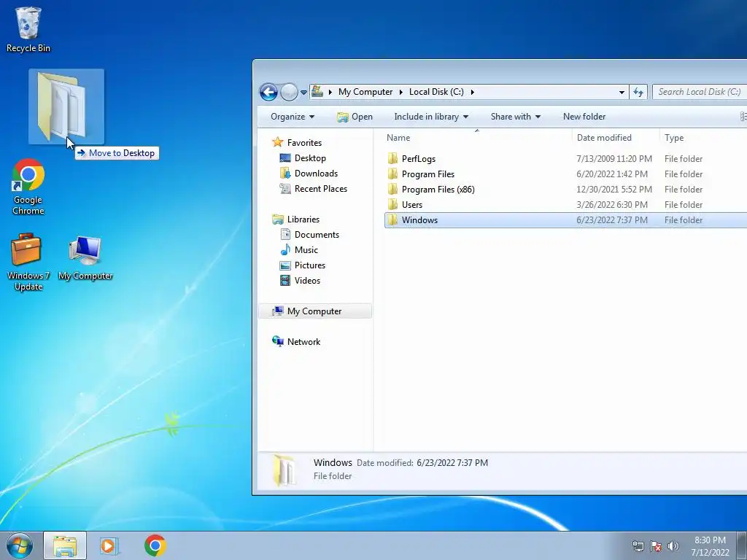Open the Music library

tap(306, 250)
